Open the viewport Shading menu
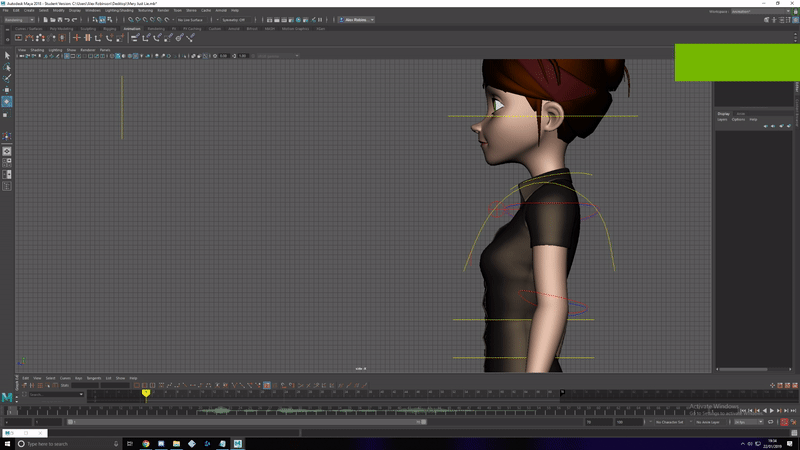This screenshot has width=800, height=450. click(37, 50)
